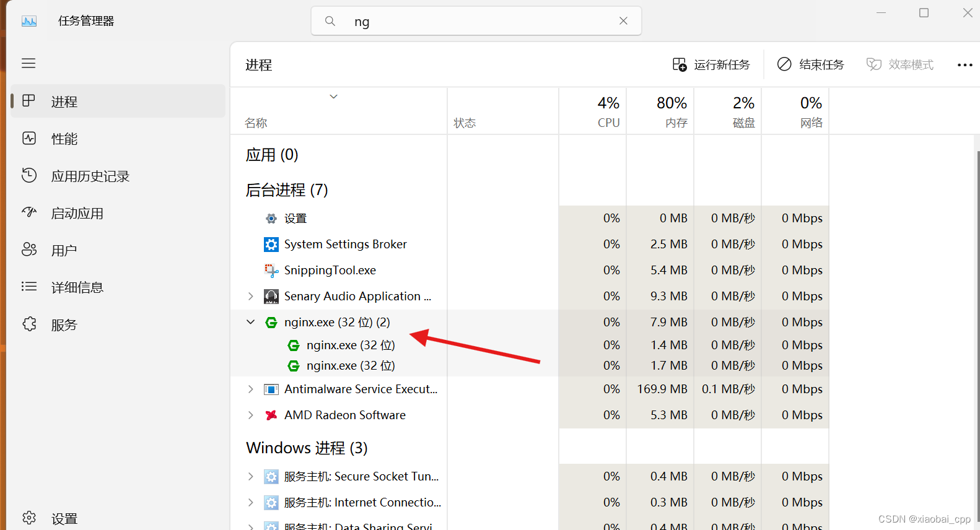This screenshot has height=530, width=980.
Task: Open the three-dot more options menu
Action: [965, 64]
